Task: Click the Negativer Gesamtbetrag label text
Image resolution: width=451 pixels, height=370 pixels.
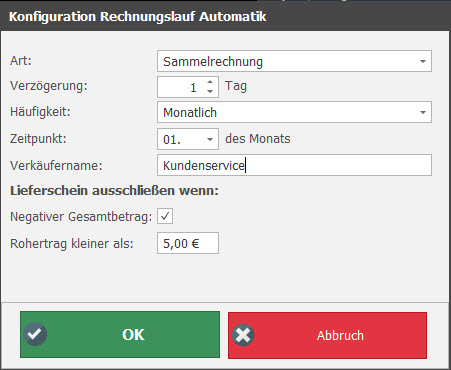Action: coord(81,217)
